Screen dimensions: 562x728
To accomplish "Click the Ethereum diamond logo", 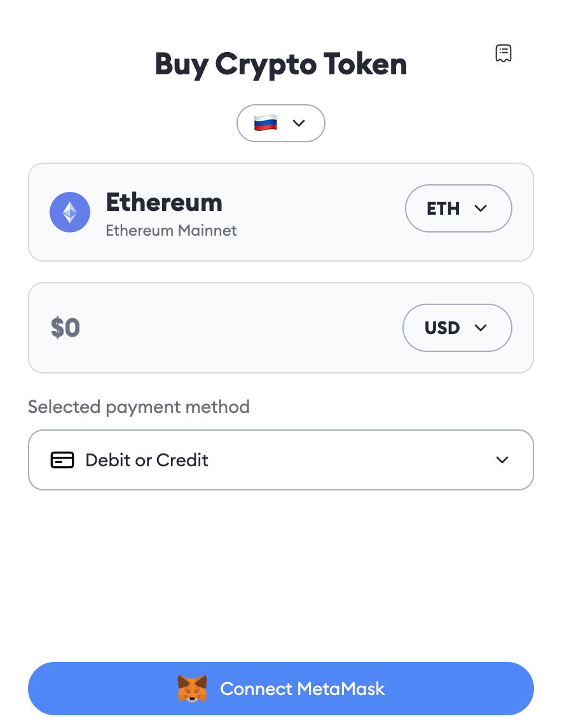I will [70, 212].
